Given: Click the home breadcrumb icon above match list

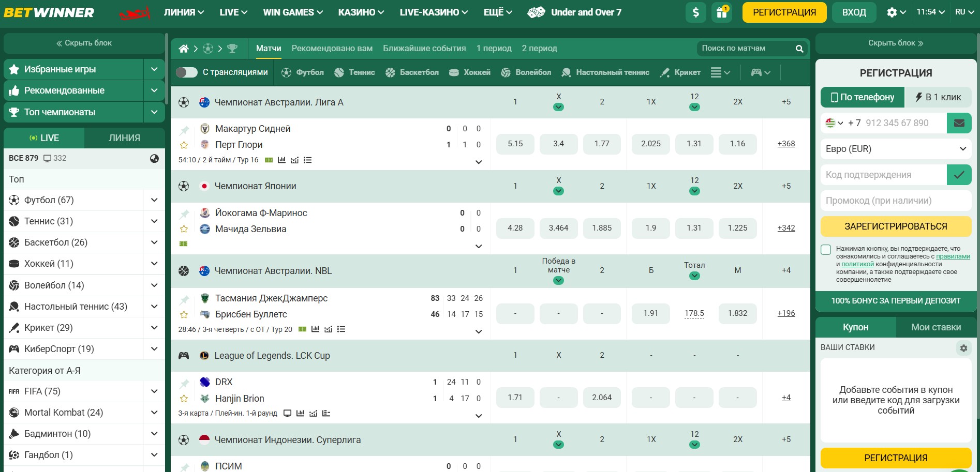Looking at the screenshot, I should coord(183,48).
